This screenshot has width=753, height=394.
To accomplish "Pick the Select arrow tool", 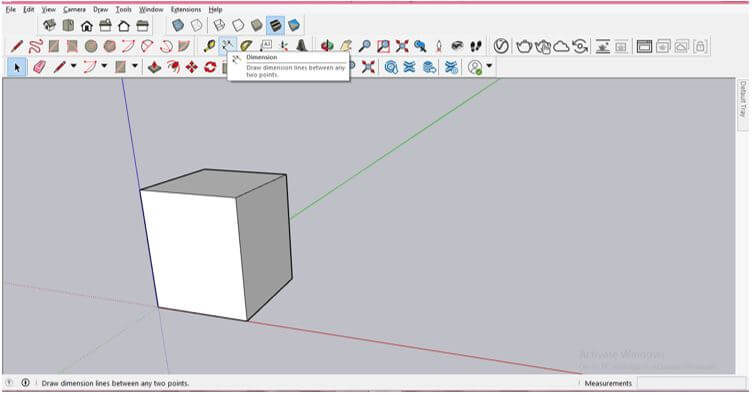I will click(x=17, y=67).
